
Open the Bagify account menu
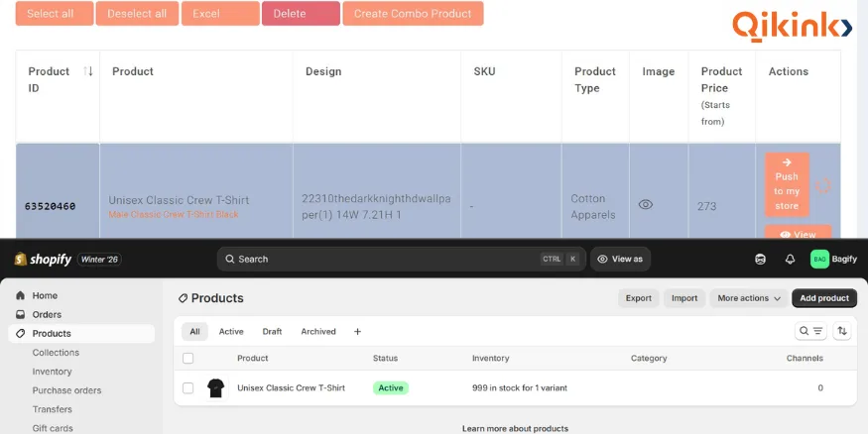point(833,259)
